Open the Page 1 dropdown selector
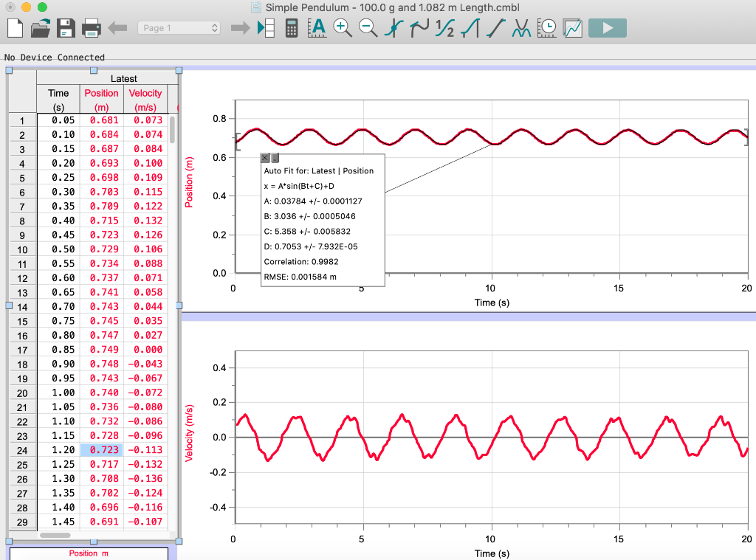 (x=179, y=28)
